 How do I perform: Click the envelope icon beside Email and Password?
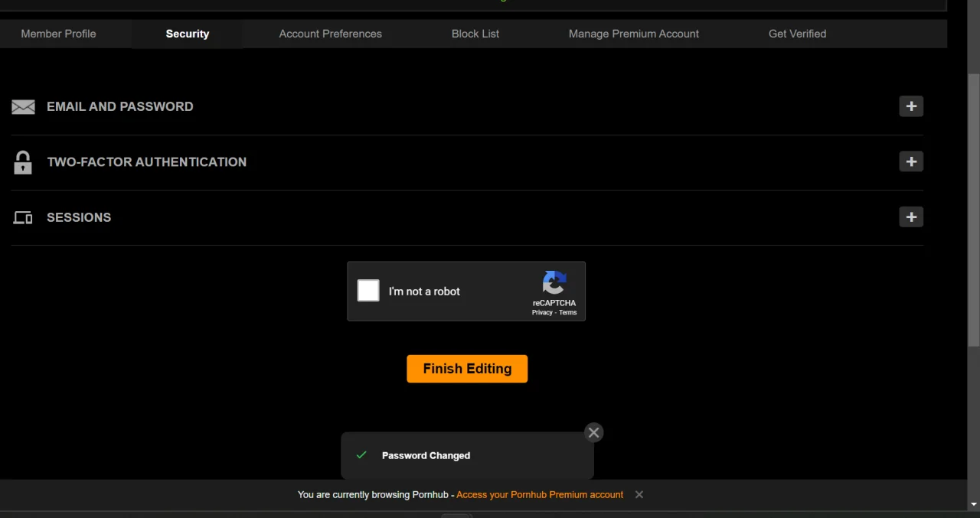click(23, 107)
